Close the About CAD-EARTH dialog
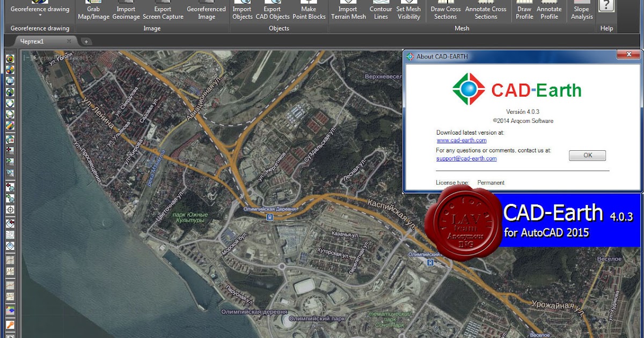 627,54
